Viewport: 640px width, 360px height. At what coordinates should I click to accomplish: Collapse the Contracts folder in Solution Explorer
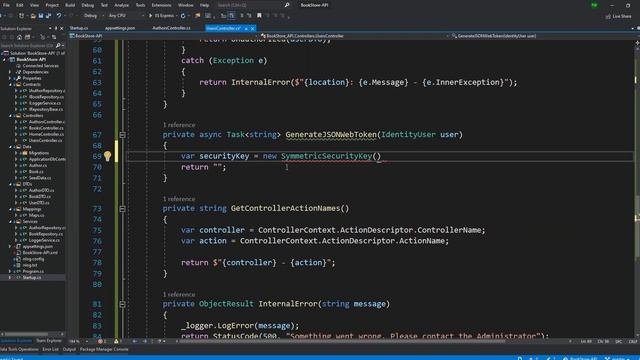[11, 84]
